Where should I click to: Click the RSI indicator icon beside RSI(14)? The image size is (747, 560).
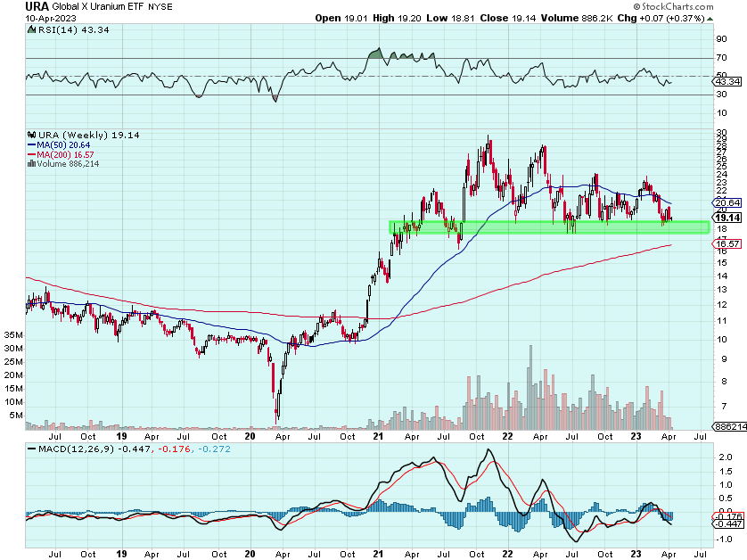pos(32,29)
